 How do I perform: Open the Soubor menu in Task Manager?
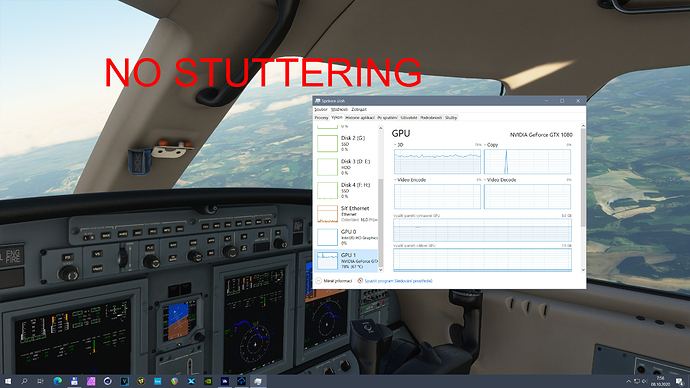[x=321, y=109]
